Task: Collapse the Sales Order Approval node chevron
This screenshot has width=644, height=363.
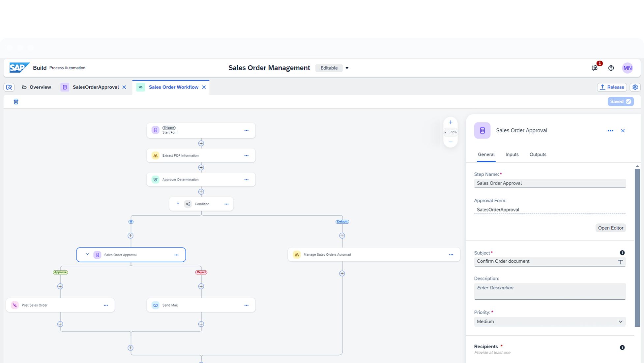Action: (x=87, y=254)
